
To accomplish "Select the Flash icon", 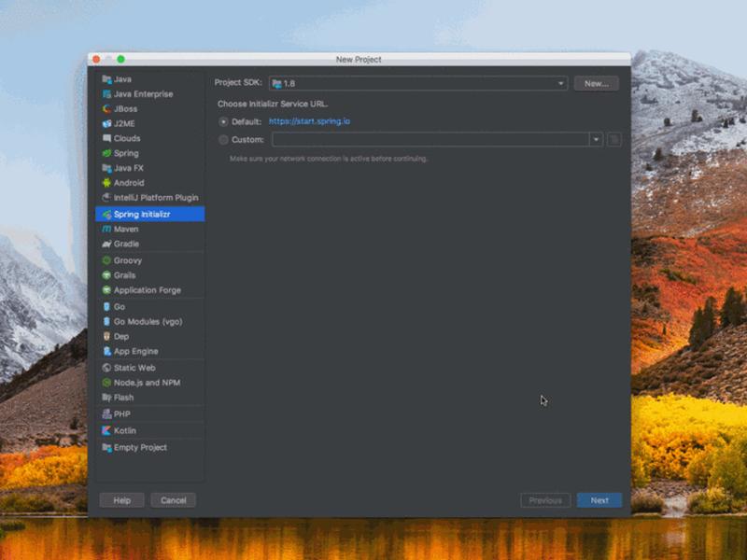I will (106, 398).
